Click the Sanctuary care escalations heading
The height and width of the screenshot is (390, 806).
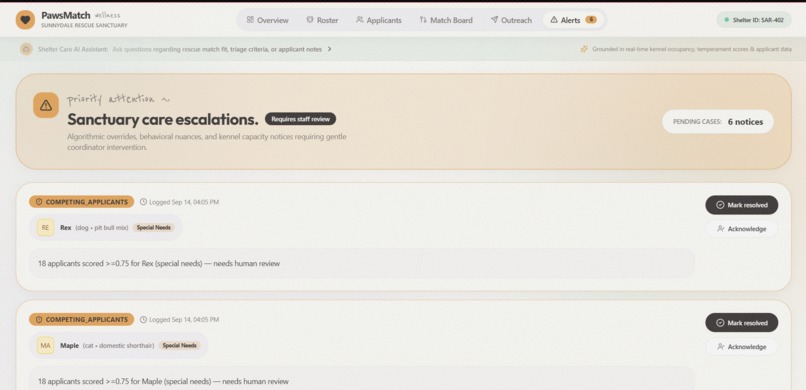(x=163, y=119)
